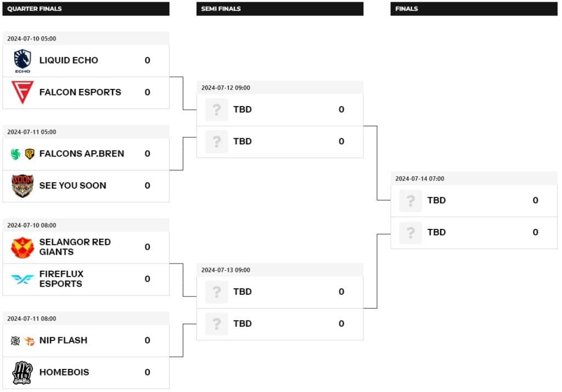
Task: Click the Falcons AP.Bren dual logo
Action: click(21, 154)
